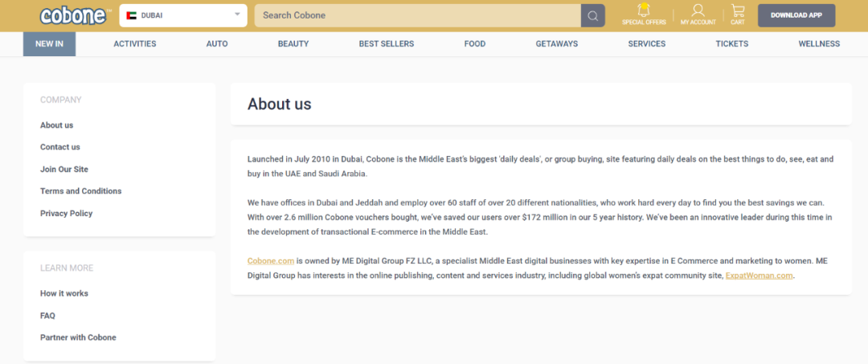View the Terms and Conditions page
Viewport: 868px width, 364px height.
81,191
